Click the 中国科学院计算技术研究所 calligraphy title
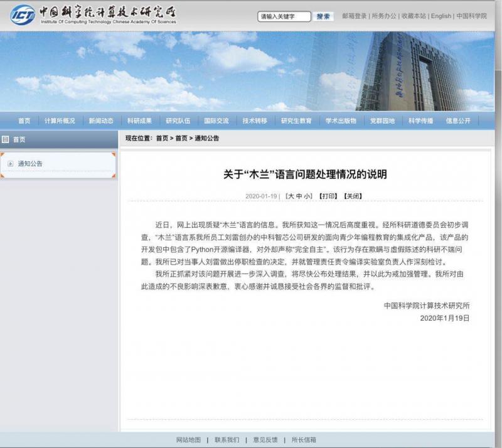Image resolution: width=502 pixels, height=448 pixels. click(x=108, y=12)
